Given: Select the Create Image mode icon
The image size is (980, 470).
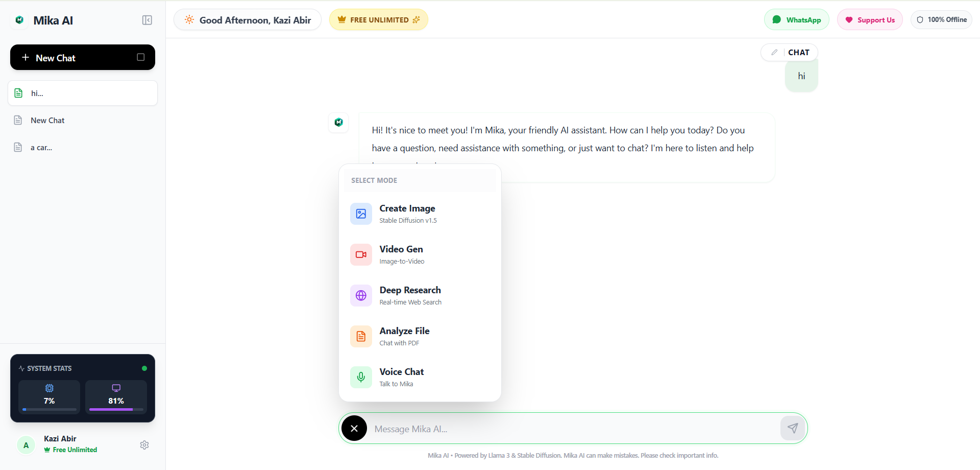Looking at the screenshot, I should point(361,214).
